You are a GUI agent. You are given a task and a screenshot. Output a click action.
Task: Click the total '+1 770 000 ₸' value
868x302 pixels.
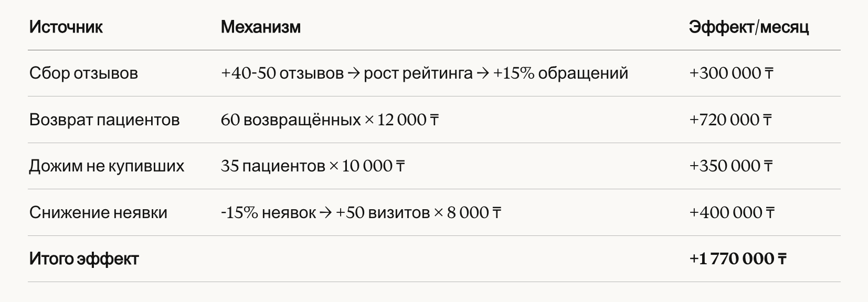tap(737, 259)
